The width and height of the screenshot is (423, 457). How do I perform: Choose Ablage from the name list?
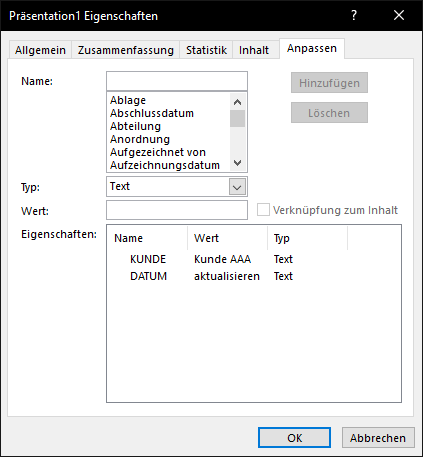(x=169, y=100)
